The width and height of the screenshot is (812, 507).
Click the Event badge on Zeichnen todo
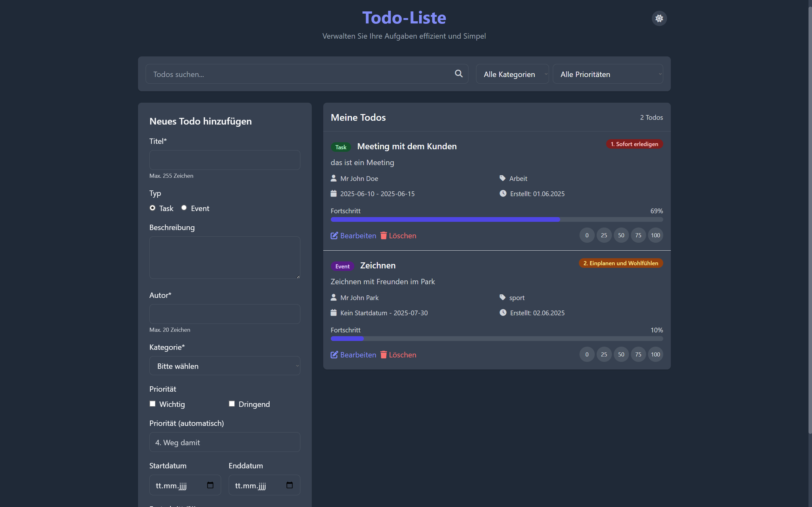pos(342,266)
